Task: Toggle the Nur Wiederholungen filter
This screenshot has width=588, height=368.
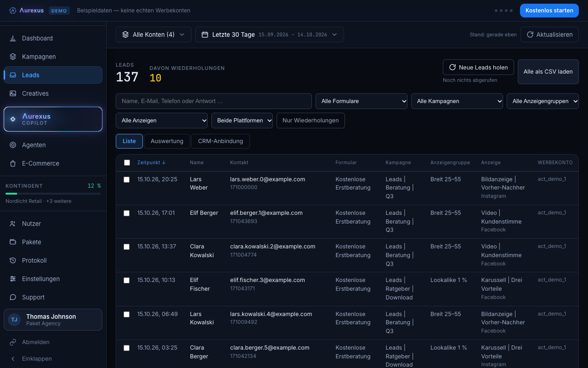Action: 311,121
